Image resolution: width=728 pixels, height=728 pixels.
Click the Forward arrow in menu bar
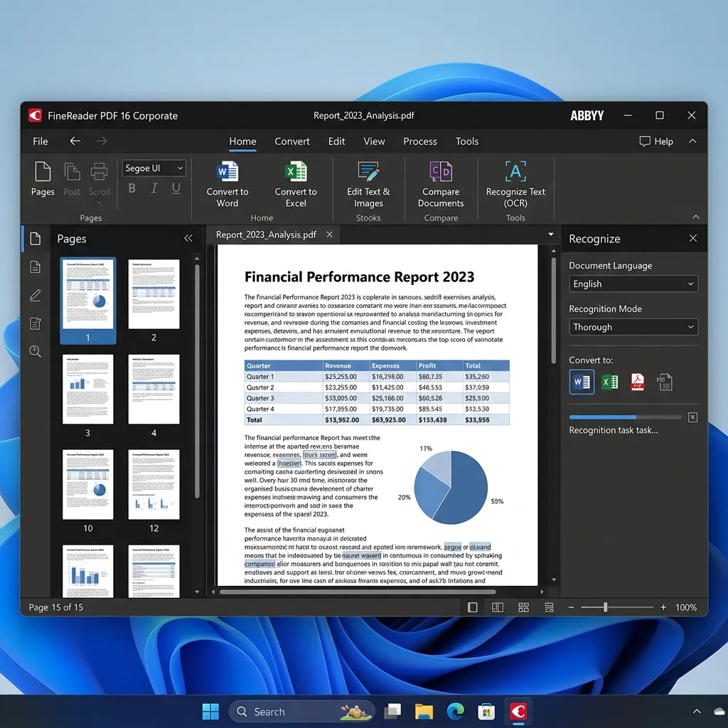click(102, 141)
